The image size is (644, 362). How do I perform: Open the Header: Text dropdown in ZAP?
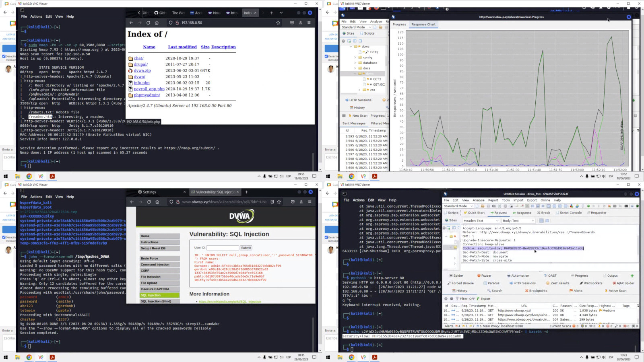(481, 221)
